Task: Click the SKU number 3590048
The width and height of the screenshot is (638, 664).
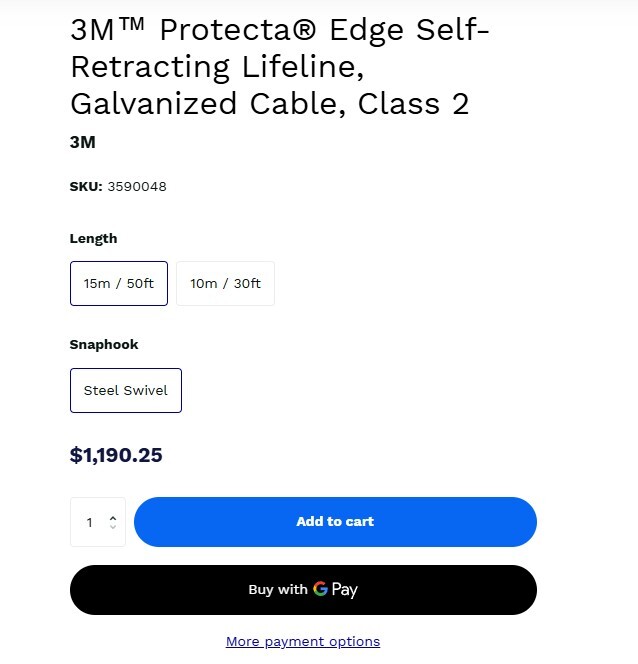Action: [137, 186]
